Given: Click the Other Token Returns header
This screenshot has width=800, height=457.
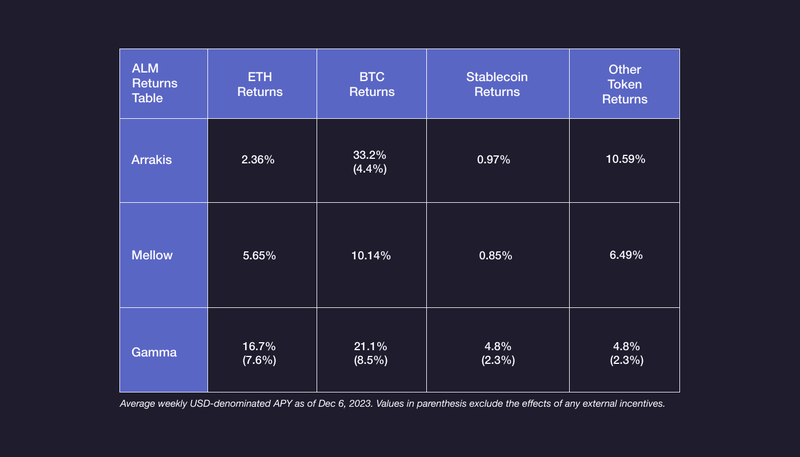Looking at the screenshot, I should tap(625, 84).
